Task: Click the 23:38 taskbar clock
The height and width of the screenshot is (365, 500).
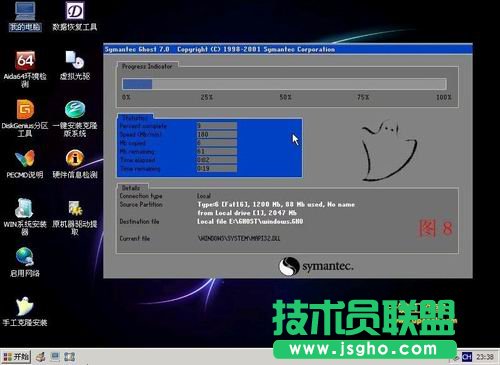Action: tap(484, 357)
